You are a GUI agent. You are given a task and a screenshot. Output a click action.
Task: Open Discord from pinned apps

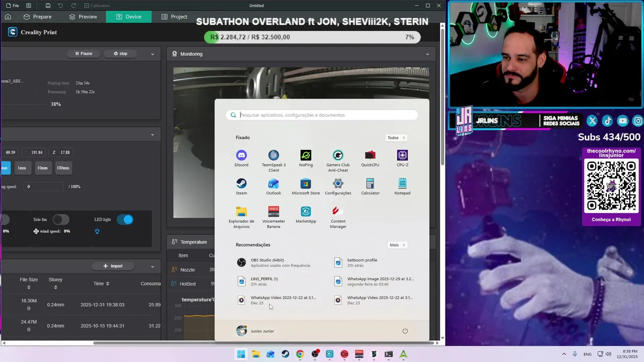pyautogui.click(x=242, y=158)
